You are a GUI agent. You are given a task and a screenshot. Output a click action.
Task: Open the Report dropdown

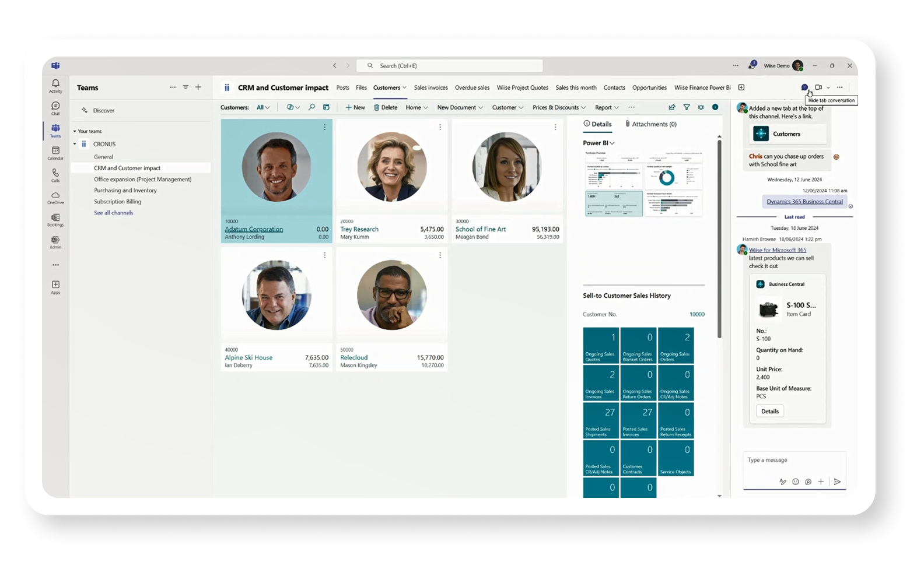(x=607, y=107)
